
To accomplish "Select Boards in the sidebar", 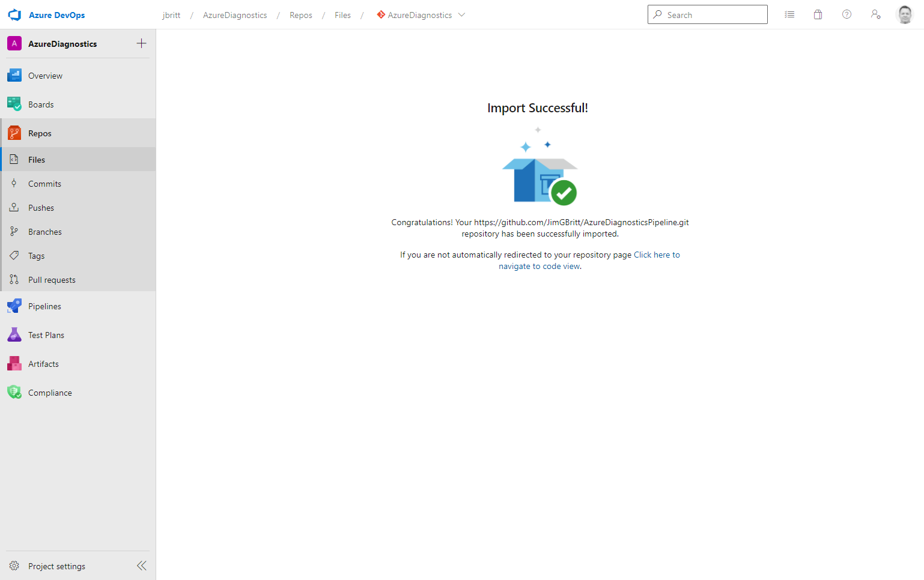I will tap(41, 104).
